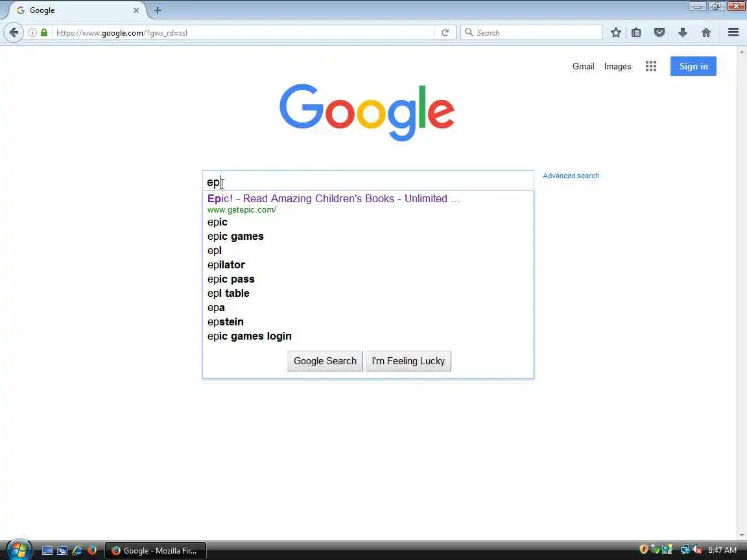Go back with the browser back arrow
The image size is (747, 560).
click(14, 32)
